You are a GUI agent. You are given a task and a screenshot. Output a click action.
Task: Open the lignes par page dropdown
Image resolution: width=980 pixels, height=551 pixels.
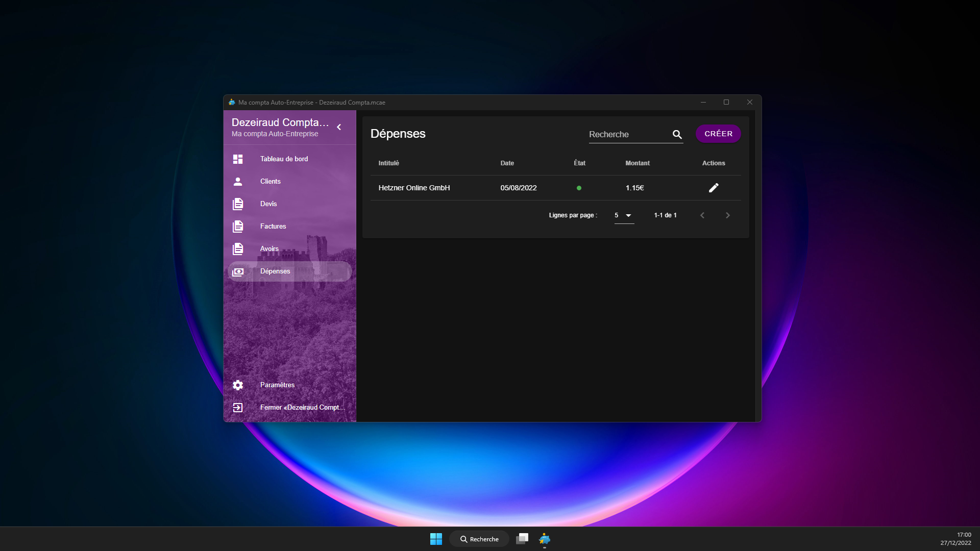pyautogui.click(x=624, y=215)
